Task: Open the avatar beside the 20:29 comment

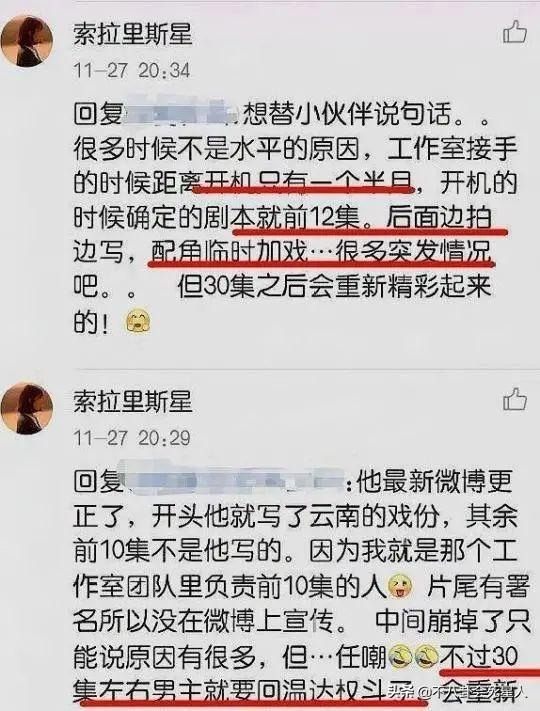Action: [27, 408]
